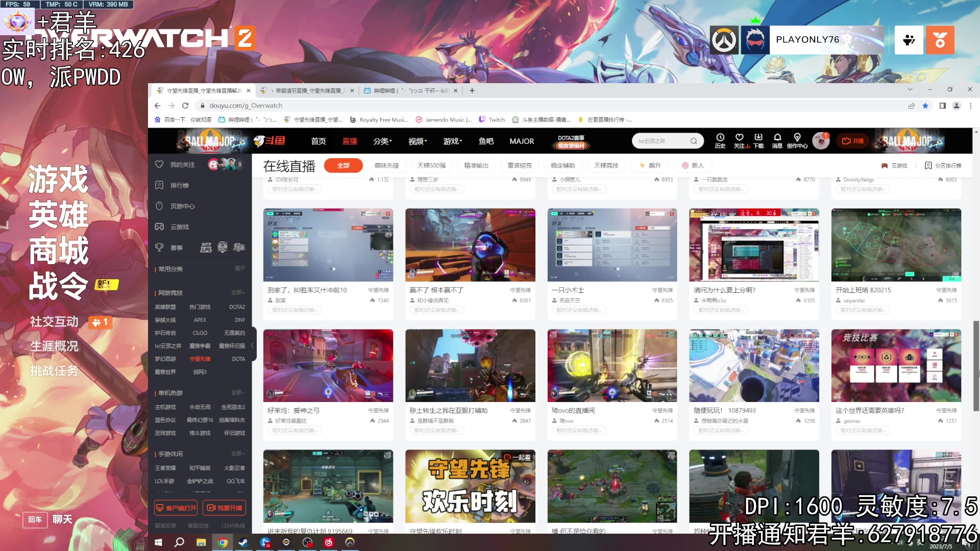Open 赛事 trophy item in sidebar
This screenshot has width=980, height=551.
[x=169, y=247]
